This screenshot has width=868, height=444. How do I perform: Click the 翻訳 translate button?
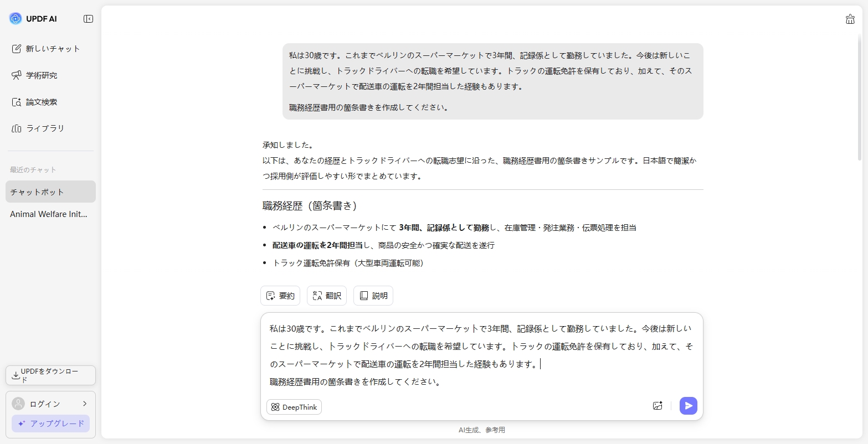tap(326, 295)
